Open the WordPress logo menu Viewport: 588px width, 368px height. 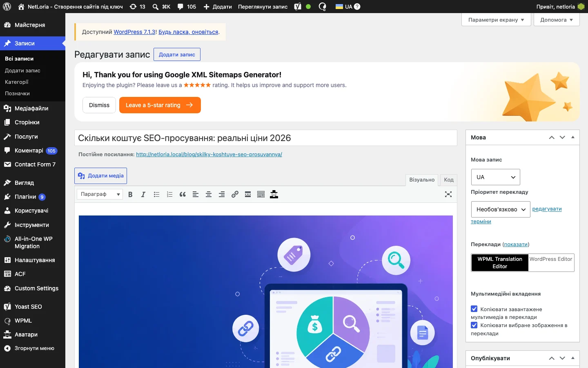tap(7, 7)
